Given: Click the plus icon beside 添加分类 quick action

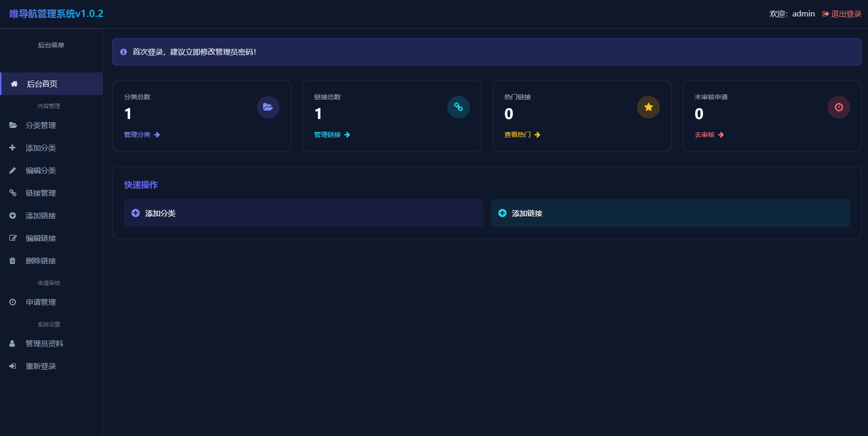Looking at the screenshot, I should 135,213.
